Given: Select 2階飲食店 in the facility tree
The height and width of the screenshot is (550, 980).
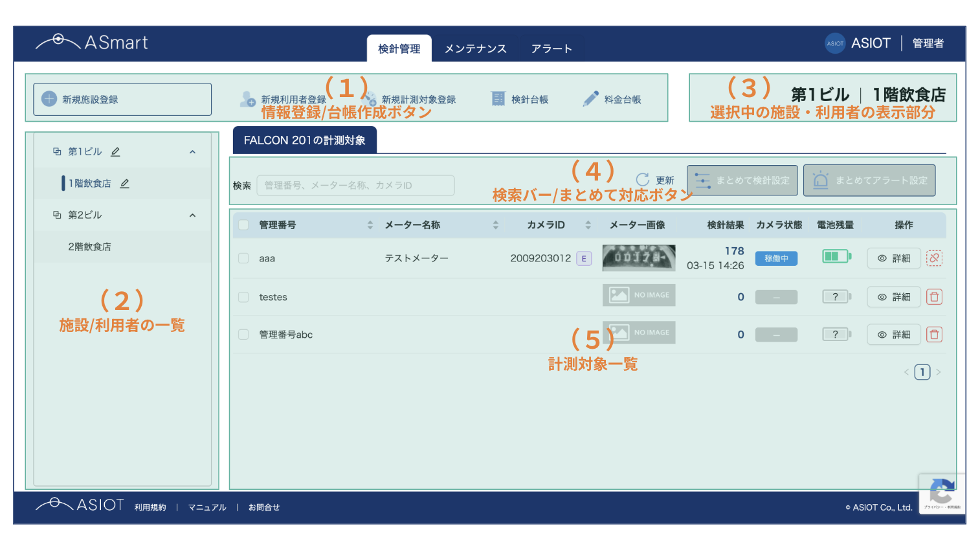Looking at the screenshot, I should click(89, 247).
